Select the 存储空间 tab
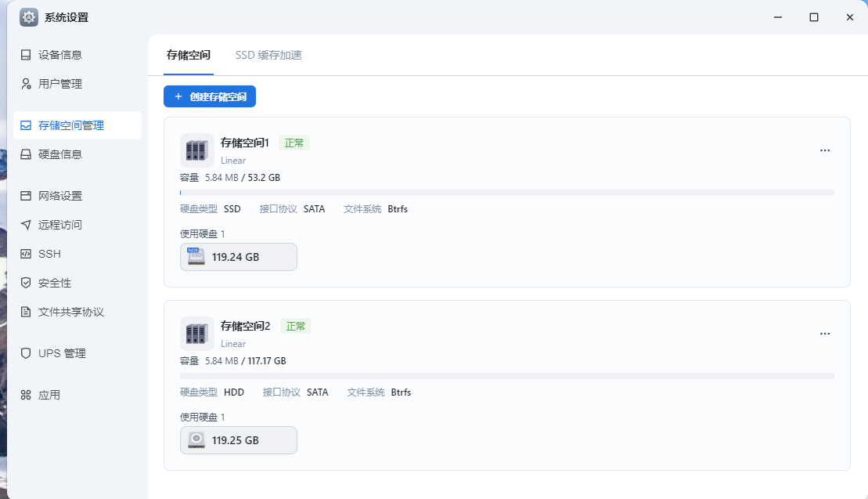 point(188,55)
